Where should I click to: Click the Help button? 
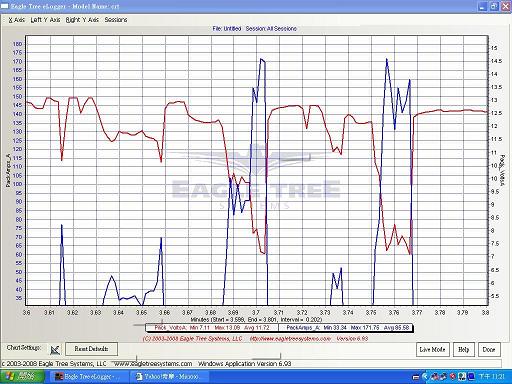pos(463,350)
